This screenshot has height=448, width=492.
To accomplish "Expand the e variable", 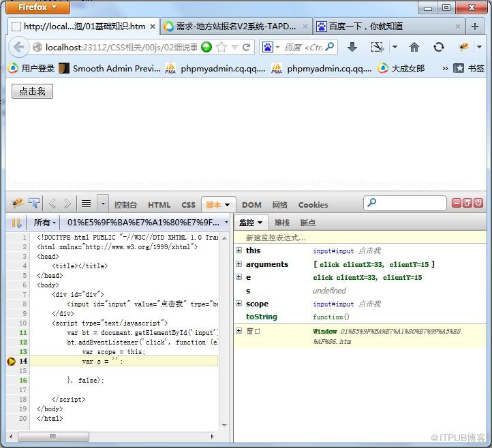I will (x=239, y=277).
